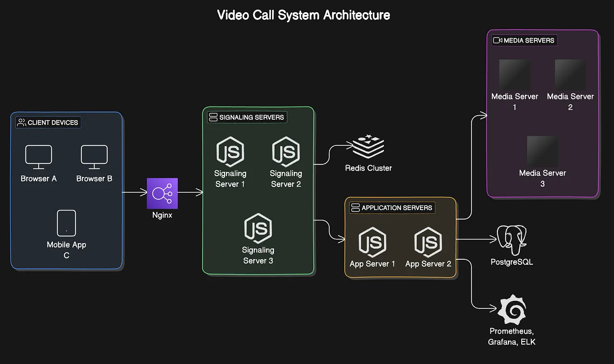Click the Mobile App C text label
This screenshot has height=364, width=614.
pyautogui.click(x=66, y=250)
